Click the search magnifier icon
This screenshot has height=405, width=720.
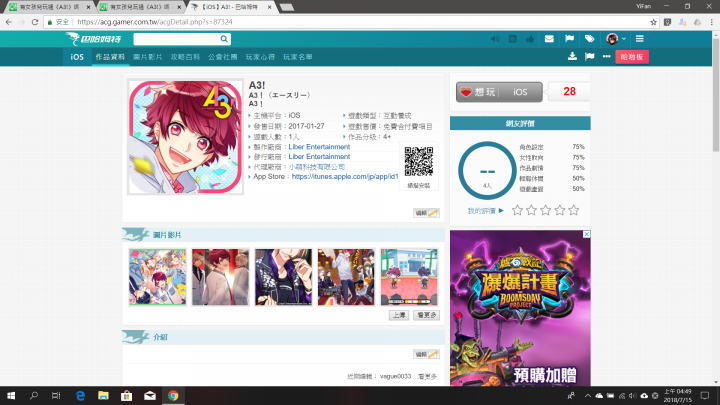point(224,39)
